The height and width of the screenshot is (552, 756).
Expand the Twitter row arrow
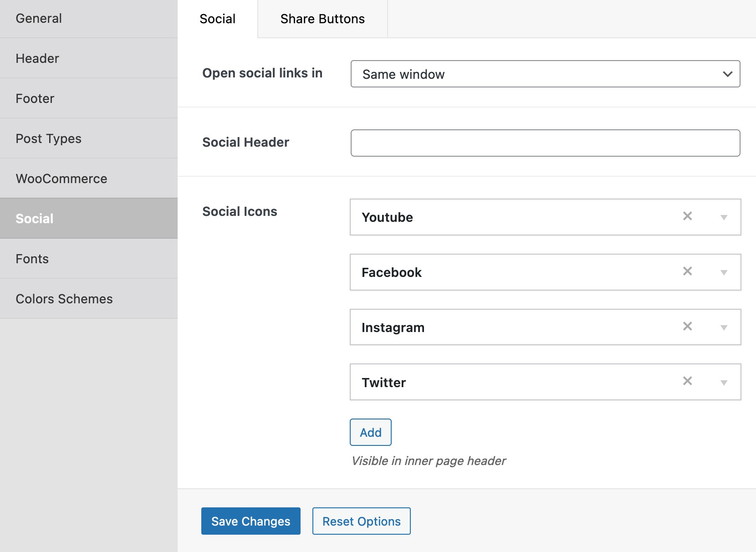[x=724, y=383]
